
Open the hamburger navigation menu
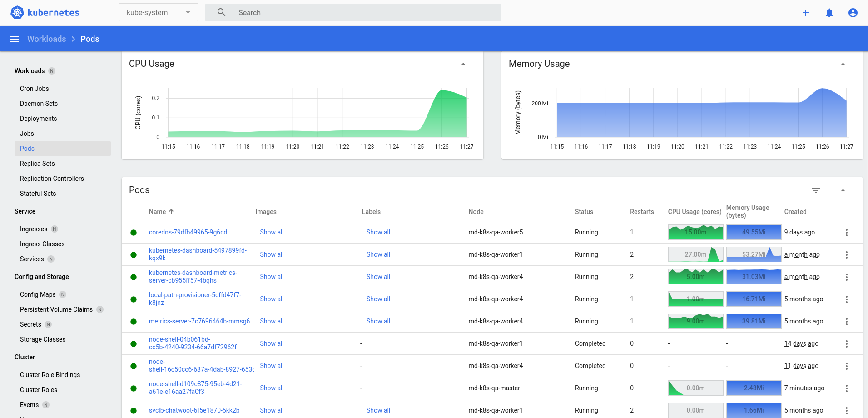click(x=15, y=39)
